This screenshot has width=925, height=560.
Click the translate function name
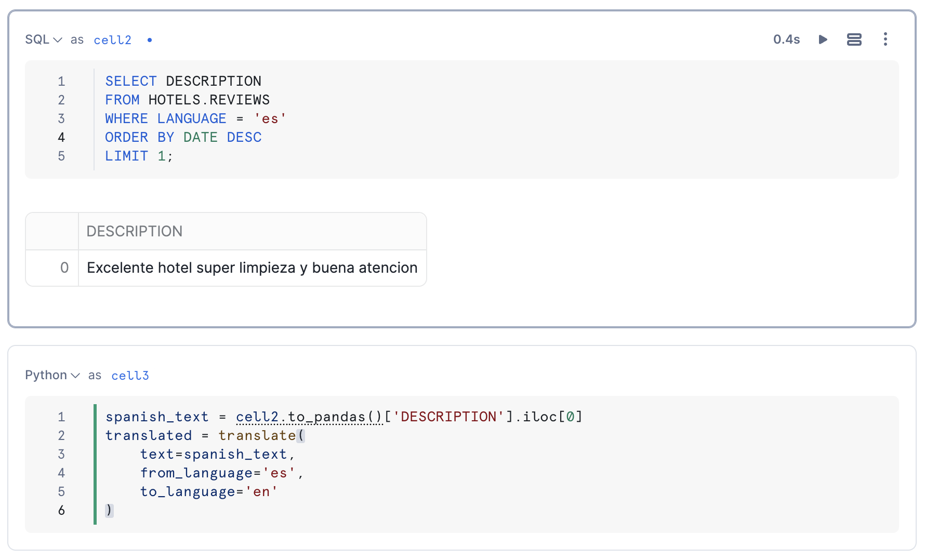click(257, 435)
